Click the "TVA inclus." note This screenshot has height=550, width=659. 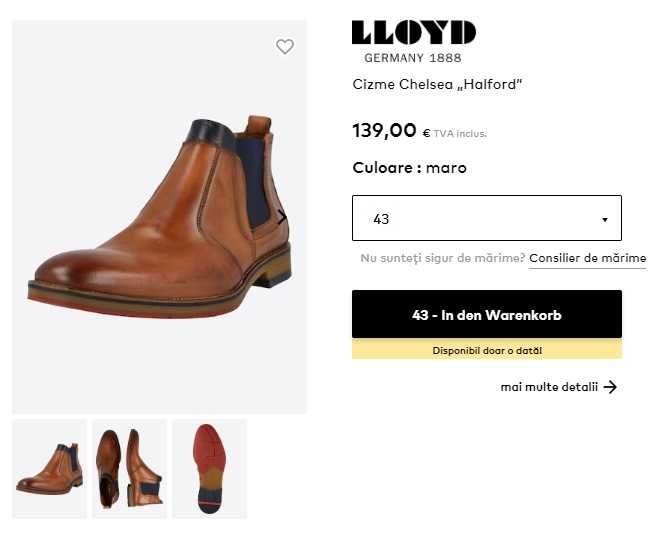pos(460,133)
